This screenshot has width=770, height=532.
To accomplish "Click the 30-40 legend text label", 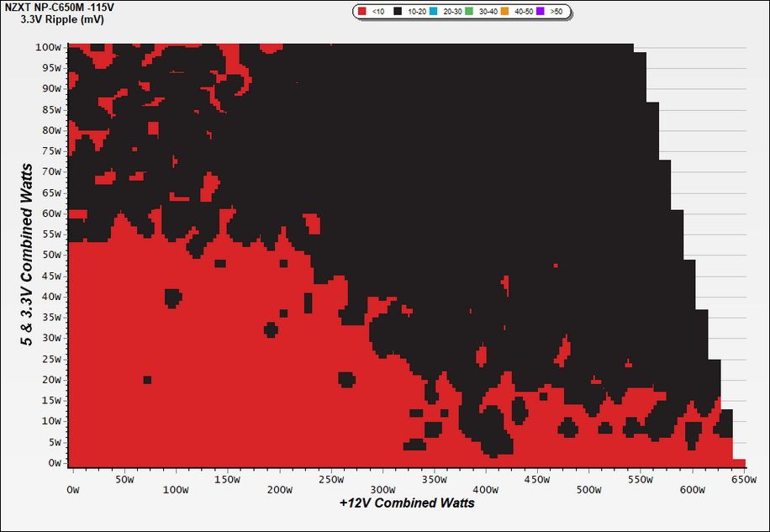I will [488, 12].
